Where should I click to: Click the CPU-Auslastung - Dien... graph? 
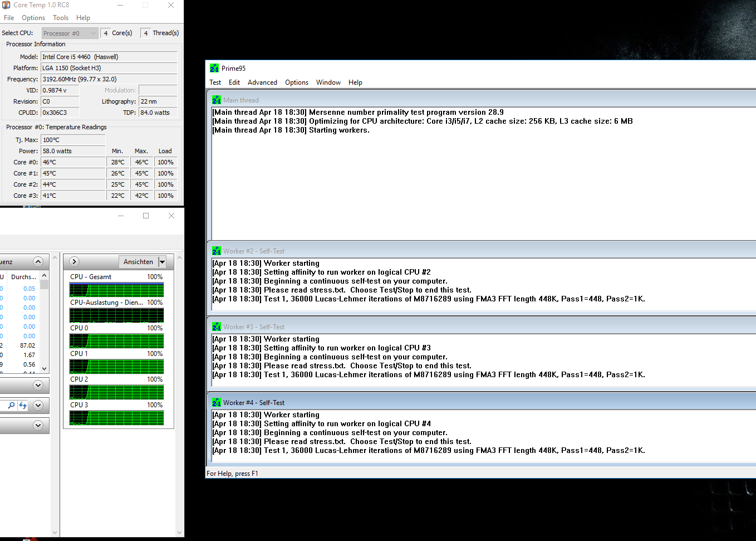pyautogui.click(x=116, y=315)
